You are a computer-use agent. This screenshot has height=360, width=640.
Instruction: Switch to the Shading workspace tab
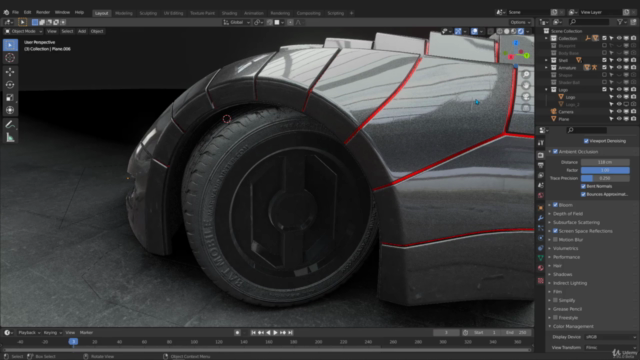point(229,13)
